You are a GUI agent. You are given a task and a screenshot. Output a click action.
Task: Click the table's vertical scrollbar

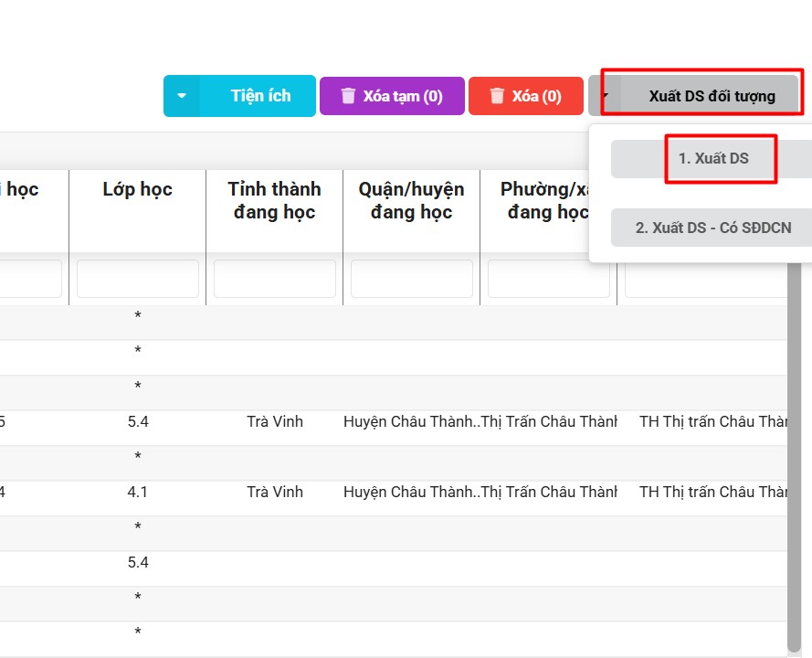[x=794, y=457]
